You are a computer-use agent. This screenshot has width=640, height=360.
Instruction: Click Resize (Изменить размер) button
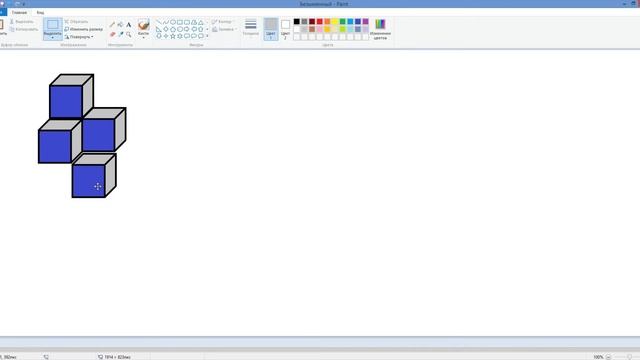[x=84, y=29]
